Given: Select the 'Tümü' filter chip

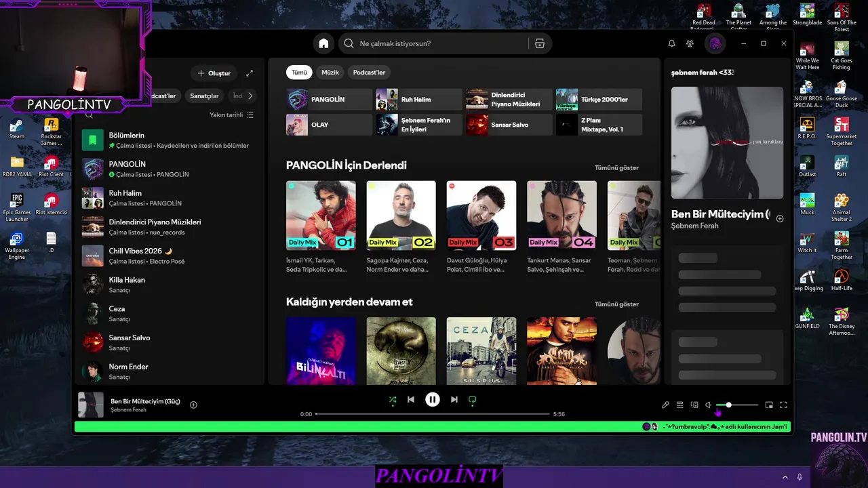Looking at the screenshot, I should click(299, 73).
